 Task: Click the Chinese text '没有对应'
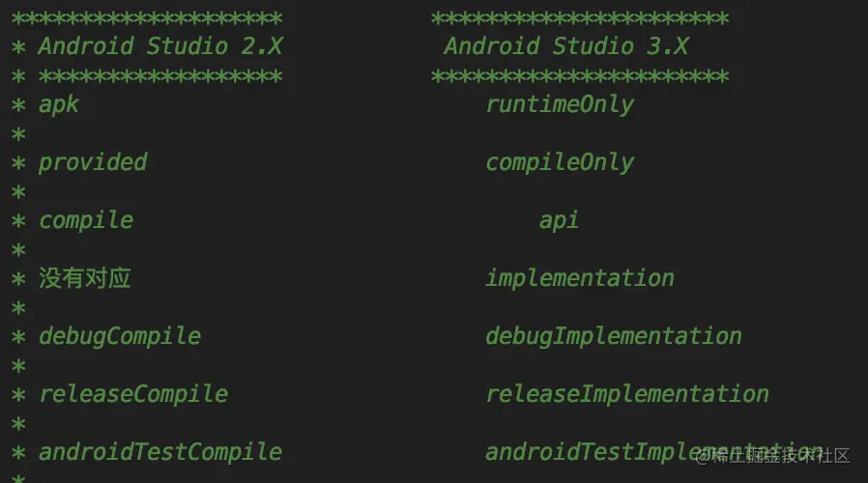(x=85, y=279)
